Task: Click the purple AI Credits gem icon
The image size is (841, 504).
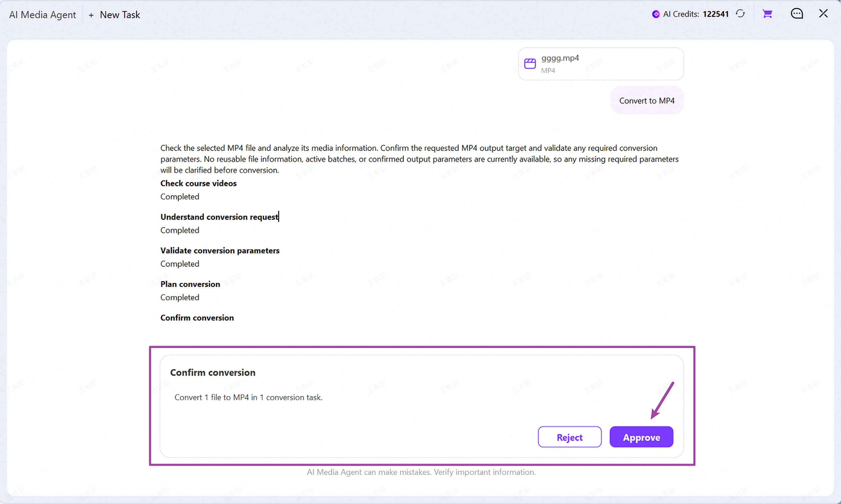Action: coord(656,14)
